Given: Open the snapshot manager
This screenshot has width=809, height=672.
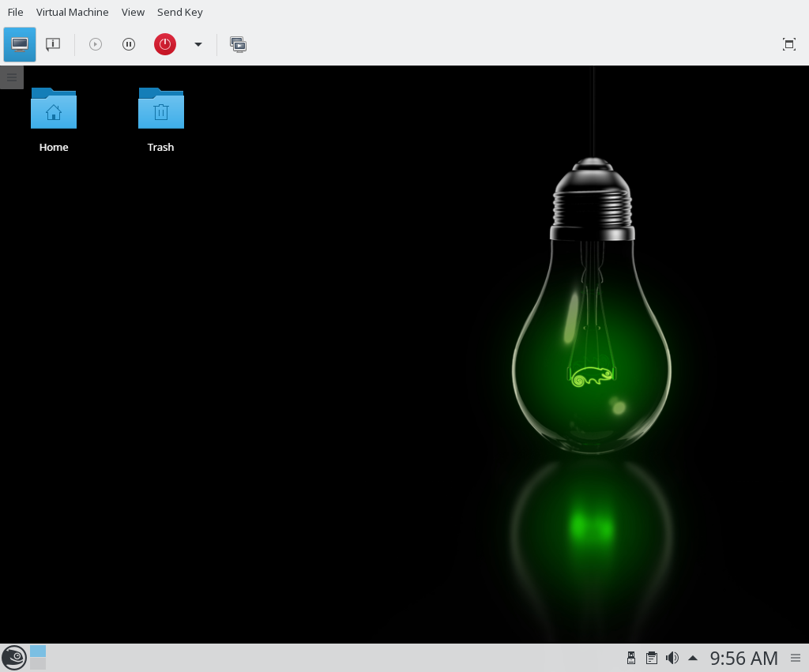Looking at the screenshot, I should coord(238,44).
